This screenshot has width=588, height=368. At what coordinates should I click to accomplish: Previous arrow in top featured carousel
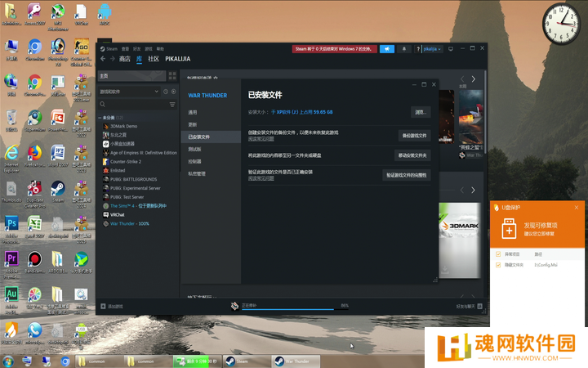(x=462, y=79)
